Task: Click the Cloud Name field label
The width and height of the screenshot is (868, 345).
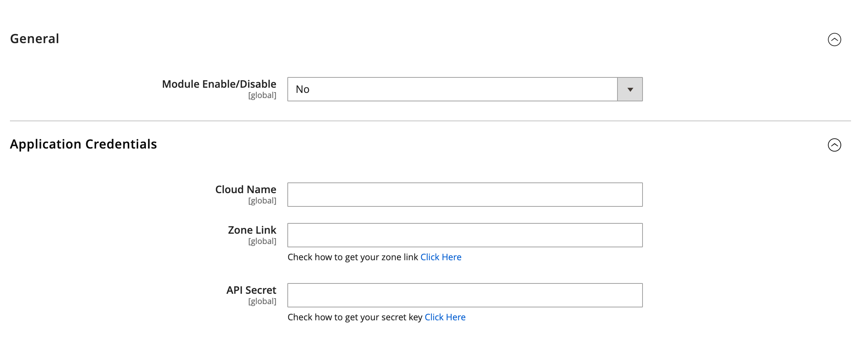Action: [245, 189]
